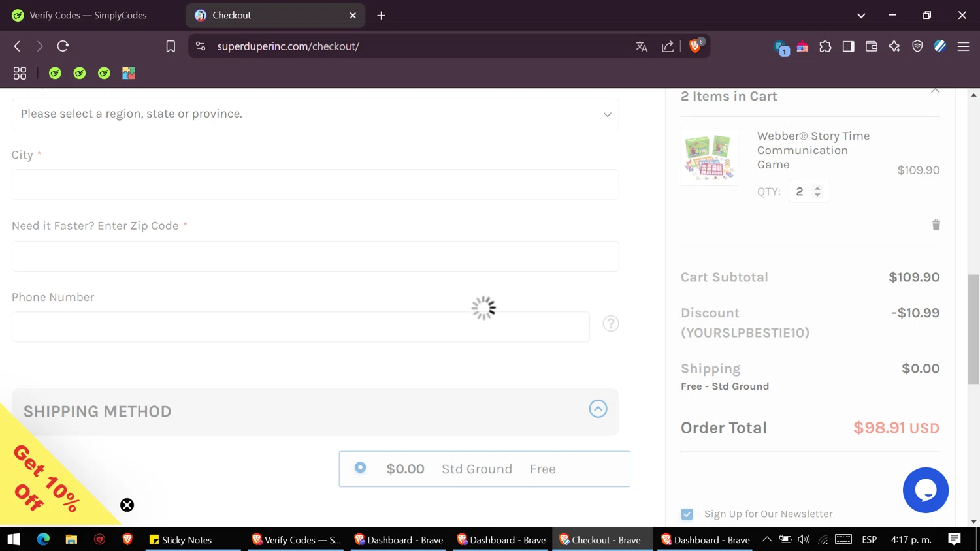Viewport: 980px width, 551px height.
Task: Open site information icon in address bar
Action: point(201,46)
